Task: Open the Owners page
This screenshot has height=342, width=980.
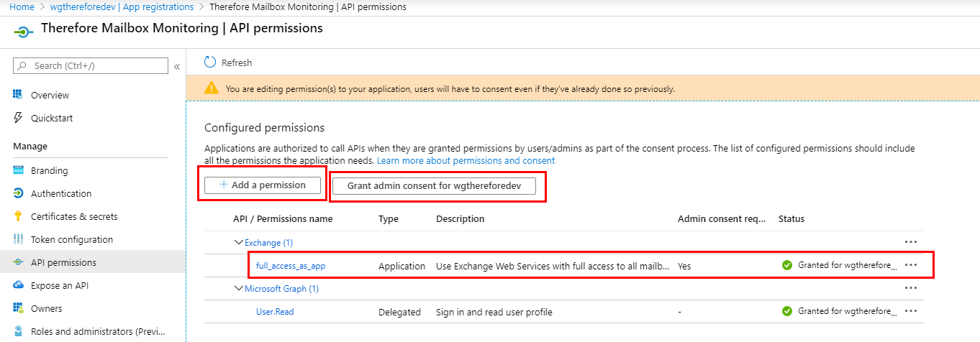Action: click(x=46, y=309)
